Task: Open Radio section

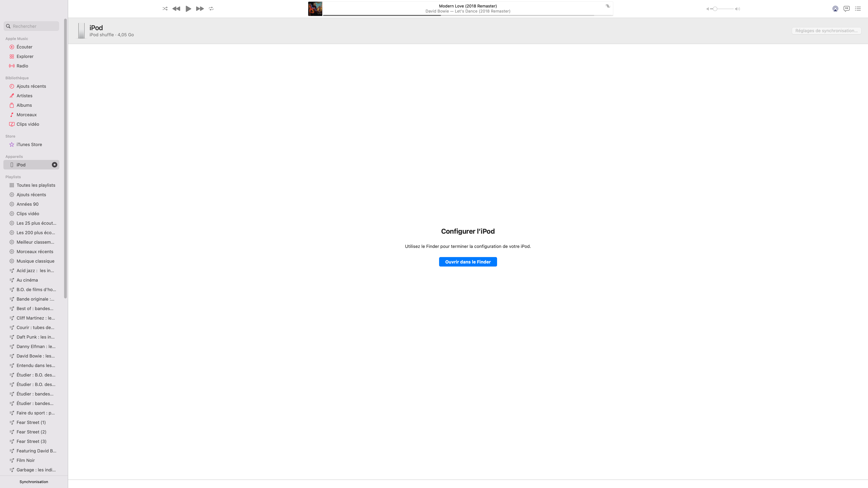Action: [31, 66]
